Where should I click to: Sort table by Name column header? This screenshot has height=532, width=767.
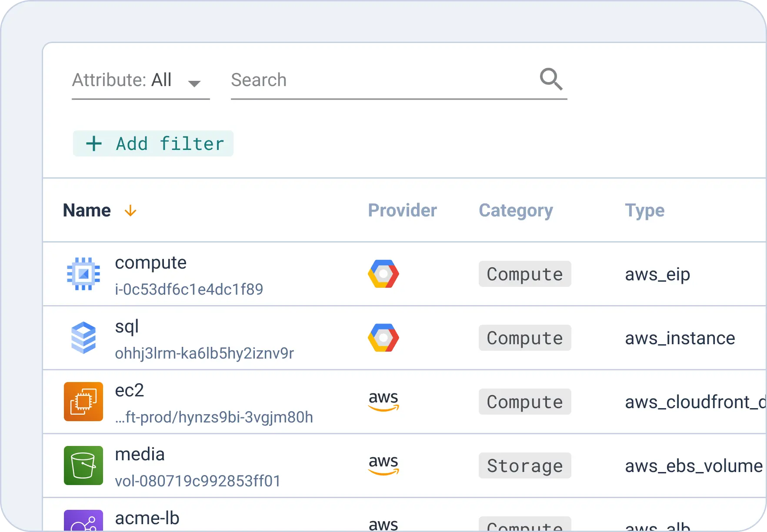(x=87, y=210)
